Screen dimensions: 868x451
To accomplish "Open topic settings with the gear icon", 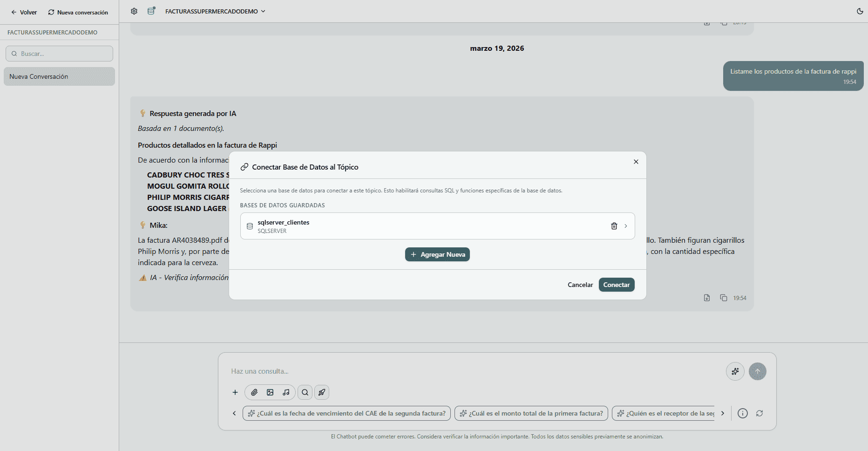I will [134, 11].
